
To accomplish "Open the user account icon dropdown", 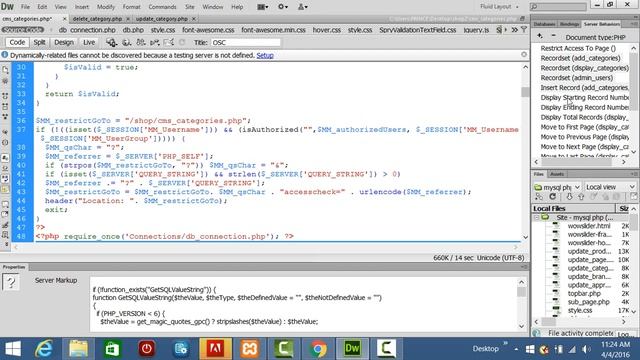I will 302,7.
